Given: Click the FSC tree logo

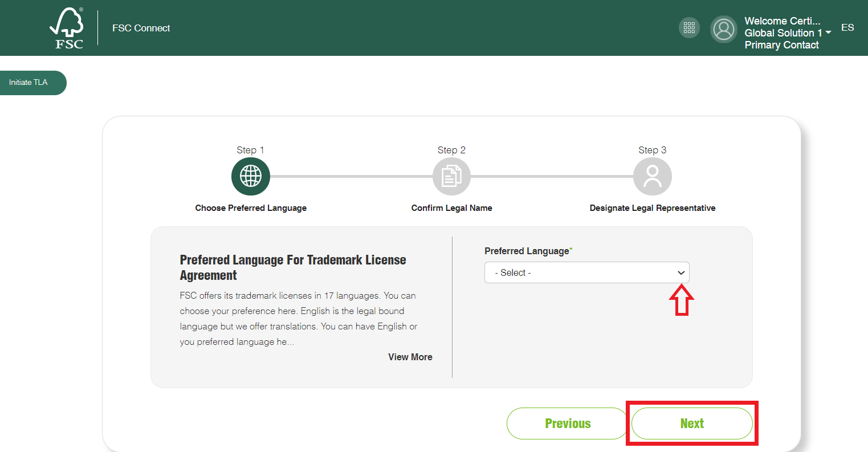Looking at the screenshot, I should coord(67,28).
